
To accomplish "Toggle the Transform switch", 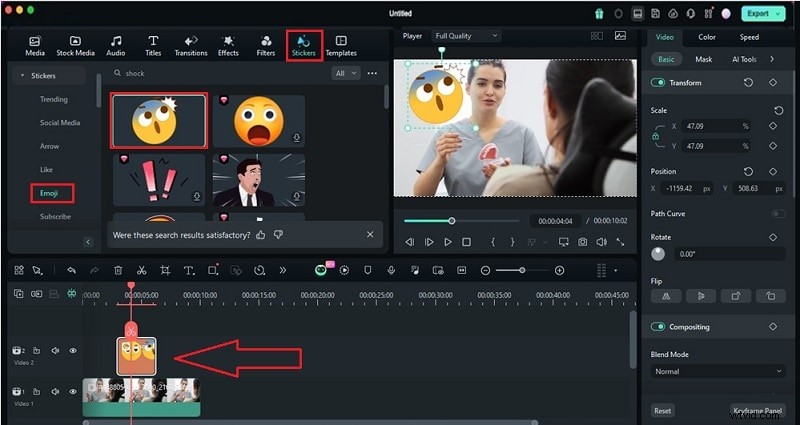I will tap(658, 83).
